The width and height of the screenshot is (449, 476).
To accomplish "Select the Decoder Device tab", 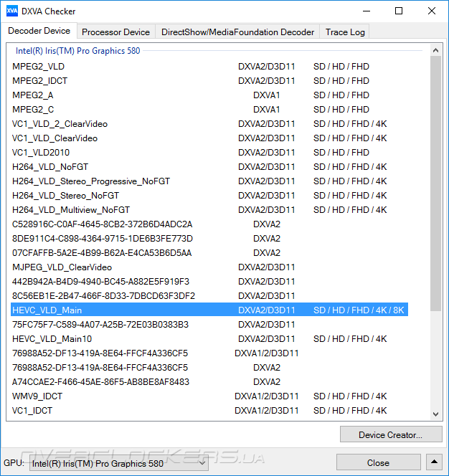I will click(39, 31).
